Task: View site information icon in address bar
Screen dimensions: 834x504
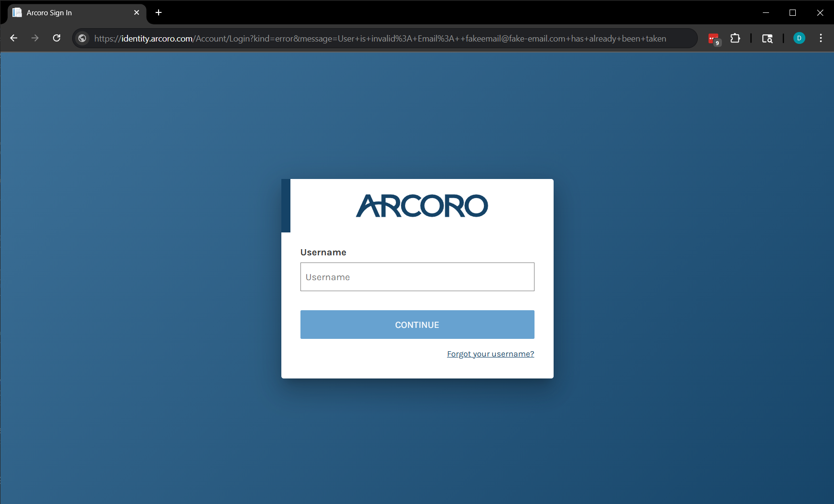Action: point(82,38)
